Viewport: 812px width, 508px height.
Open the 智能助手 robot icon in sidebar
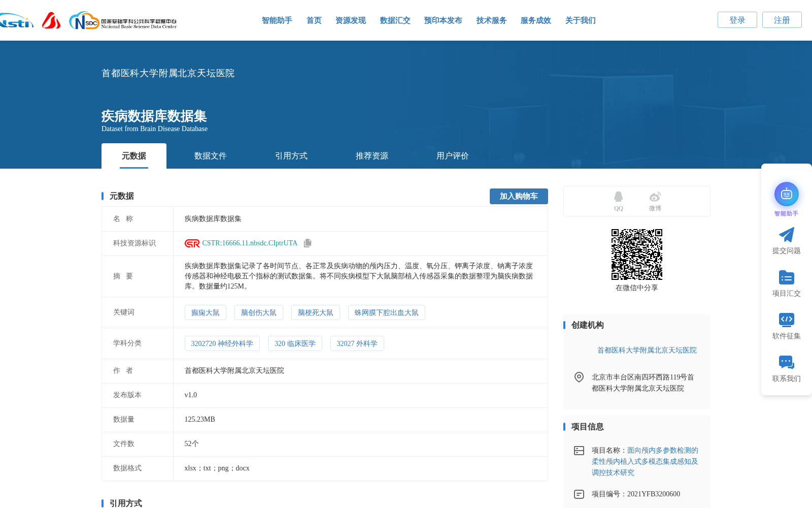[786, 194]
